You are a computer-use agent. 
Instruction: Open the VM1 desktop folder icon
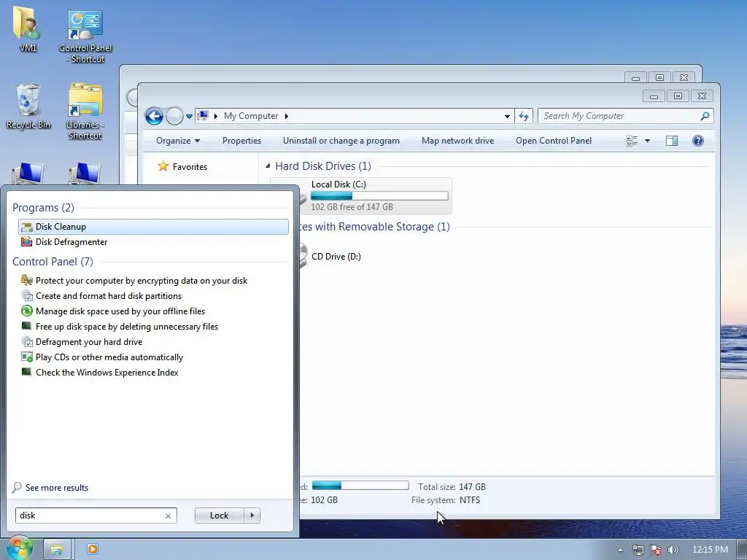click(x=28, y=29)
